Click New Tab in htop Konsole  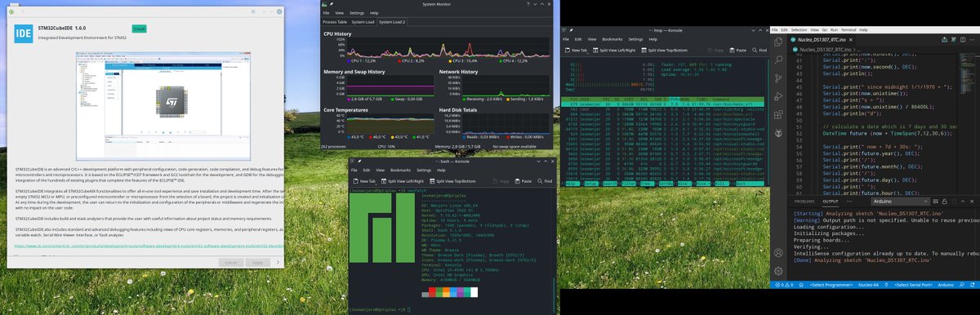(576, 50)
